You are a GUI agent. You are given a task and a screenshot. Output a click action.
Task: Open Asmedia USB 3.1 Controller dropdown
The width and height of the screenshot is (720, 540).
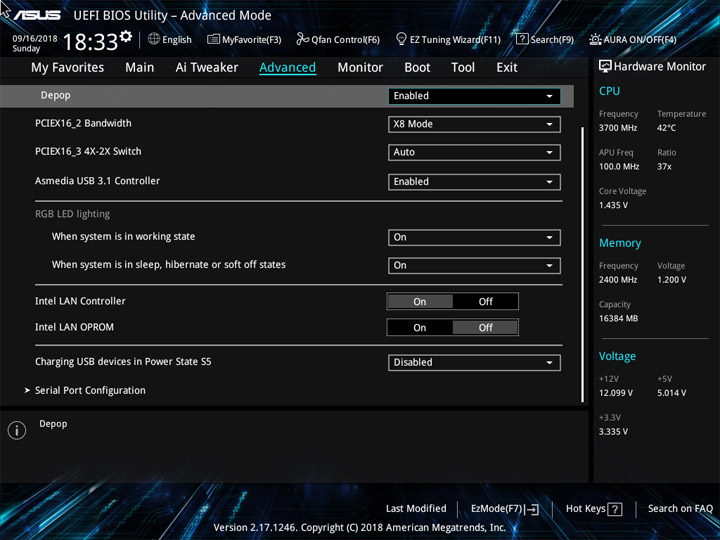[x=474, y=182]
